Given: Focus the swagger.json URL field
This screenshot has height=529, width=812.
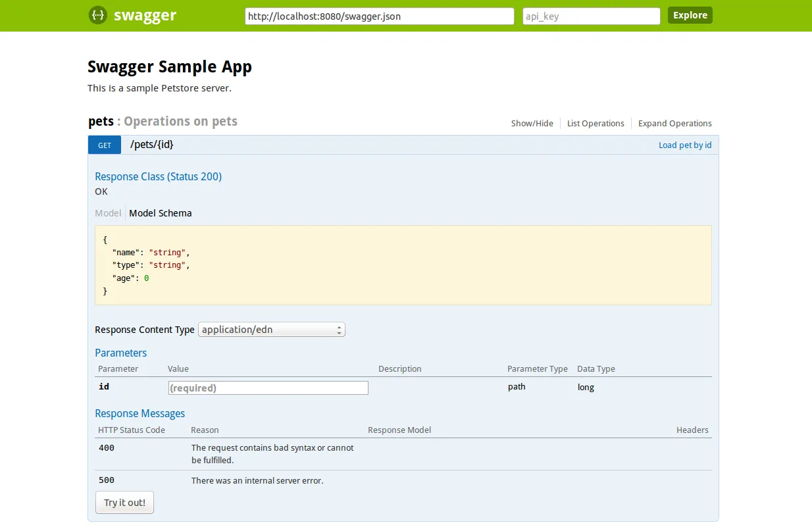Looking at the screenshot, I should tap(379, 16).
